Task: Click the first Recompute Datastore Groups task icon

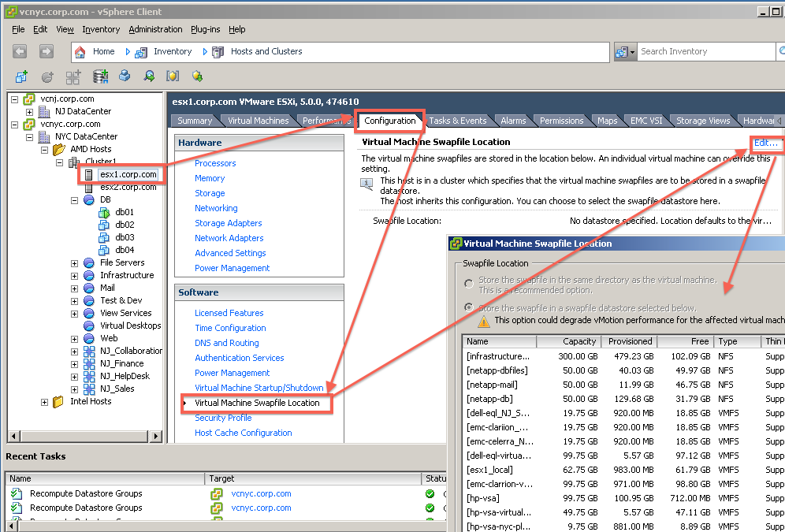Action: [x=17, y=493]
